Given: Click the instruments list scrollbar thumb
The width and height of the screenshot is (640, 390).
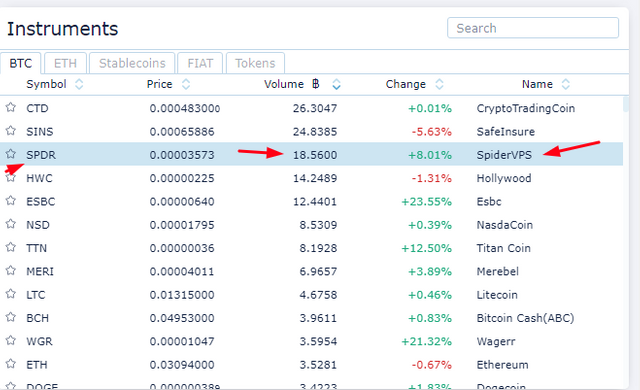Looking at the screenshot, I should point(626,104).
